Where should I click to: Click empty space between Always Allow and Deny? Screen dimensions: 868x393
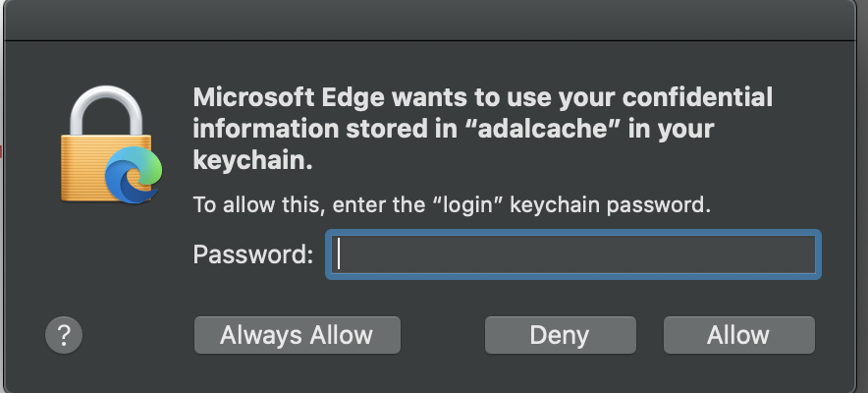443,335
